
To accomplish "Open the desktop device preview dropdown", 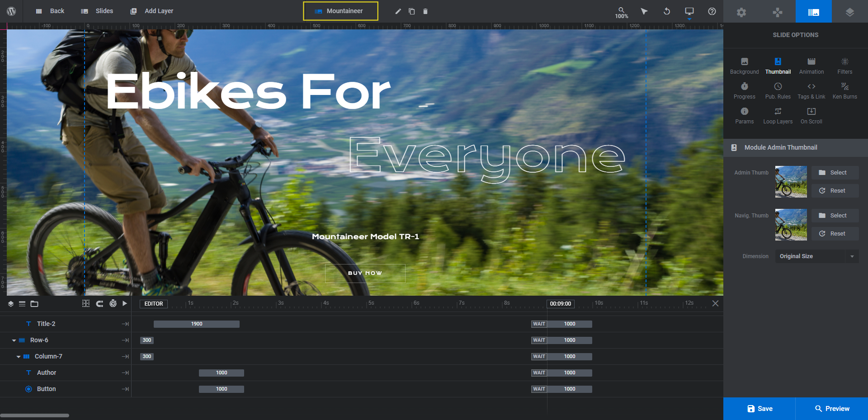I will coord(689,12).
